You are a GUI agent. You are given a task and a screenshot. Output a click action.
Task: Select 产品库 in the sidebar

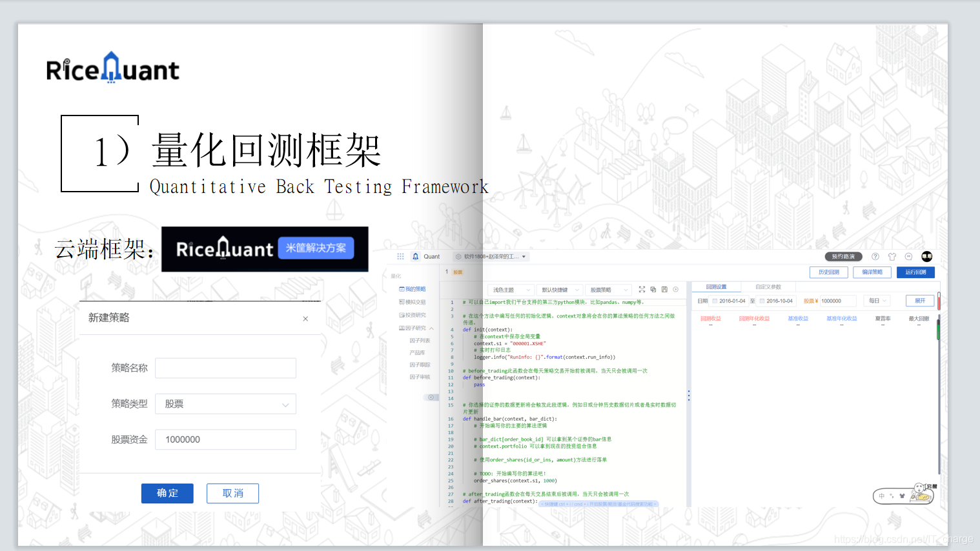click(x=417, y=352)
